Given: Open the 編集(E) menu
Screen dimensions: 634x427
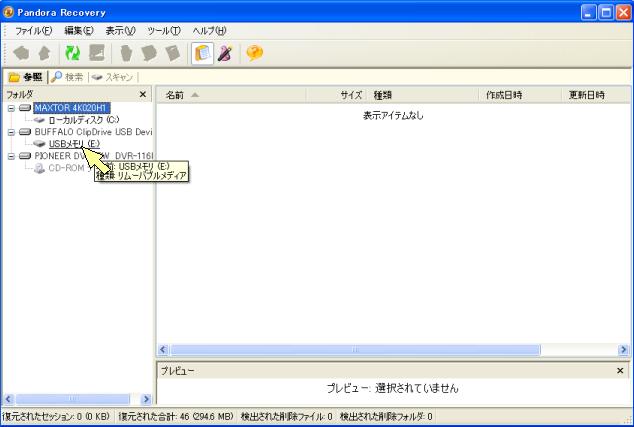Looking at the screenshot, I should (x=79, y=30).
